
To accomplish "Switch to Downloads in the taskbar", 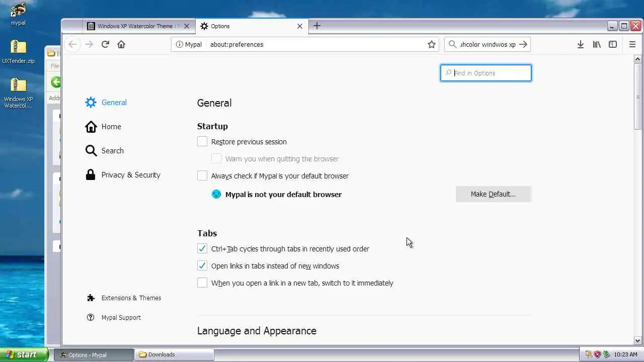I will coord(174,354).
